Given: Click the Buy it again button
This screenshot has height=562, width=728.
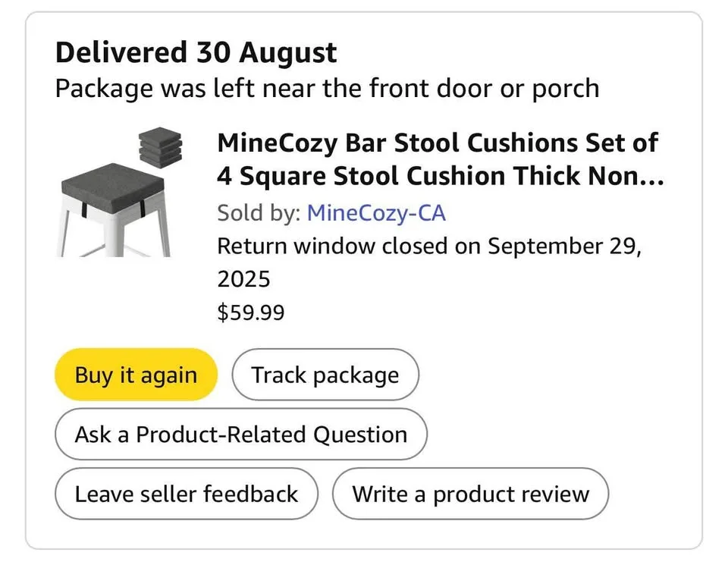Looking at the screenshot, I should click(135, 374).
